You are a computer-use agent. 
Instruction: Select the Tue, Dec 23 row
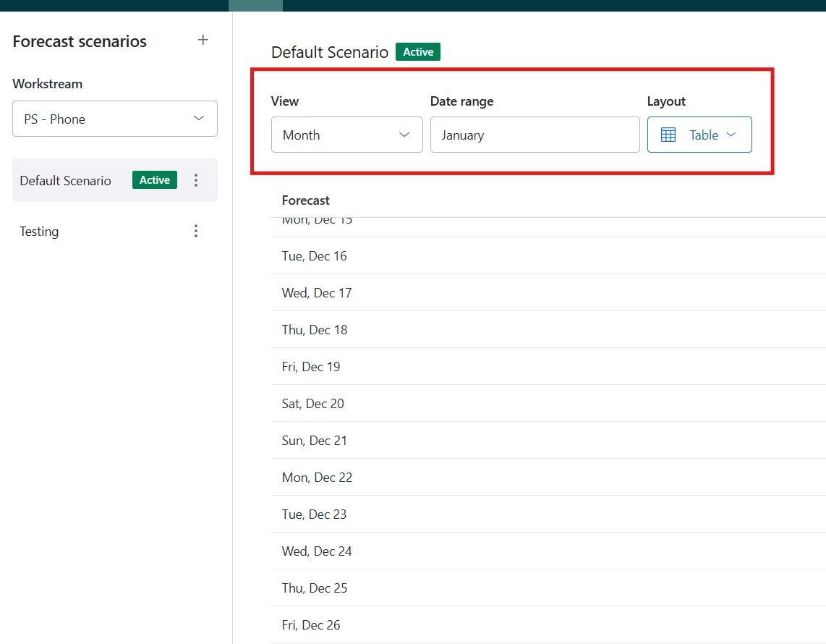(x=548, y=514)
